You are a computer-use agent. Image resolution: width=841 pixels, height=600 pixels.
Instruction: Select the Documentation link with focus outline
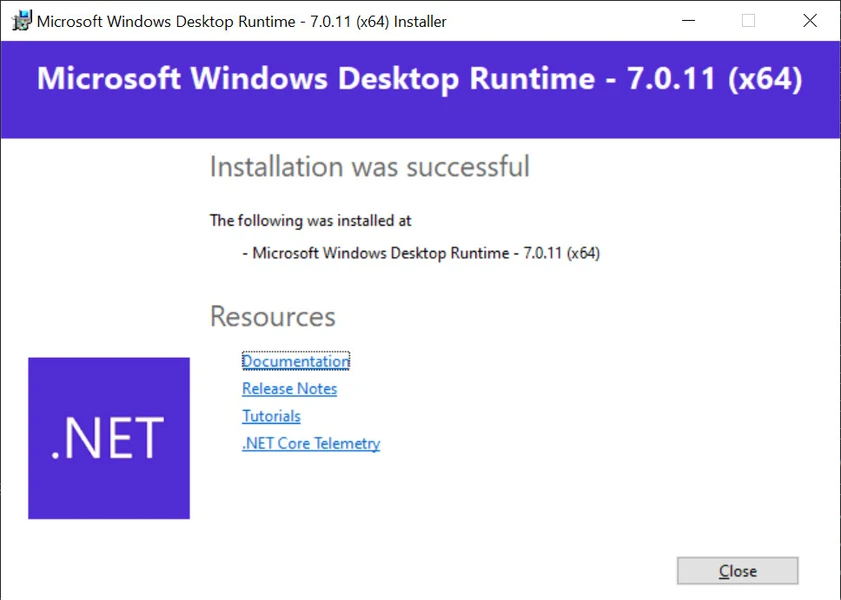(295, 361)
